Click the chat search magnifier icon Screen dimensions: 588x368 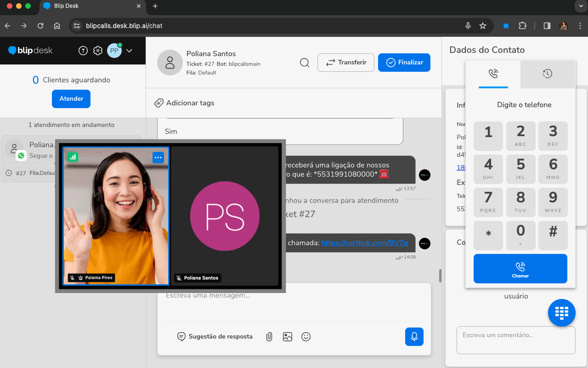click(305, 63)
